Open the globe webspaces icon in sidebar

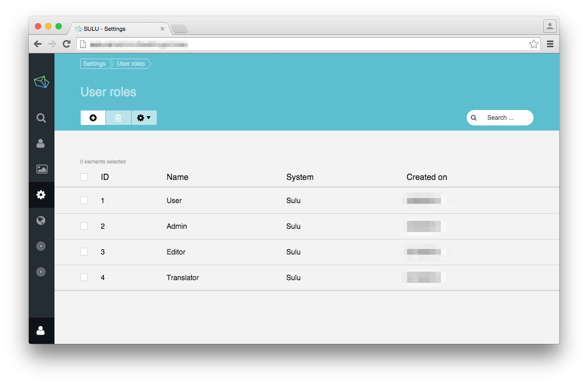coord(41,221)
